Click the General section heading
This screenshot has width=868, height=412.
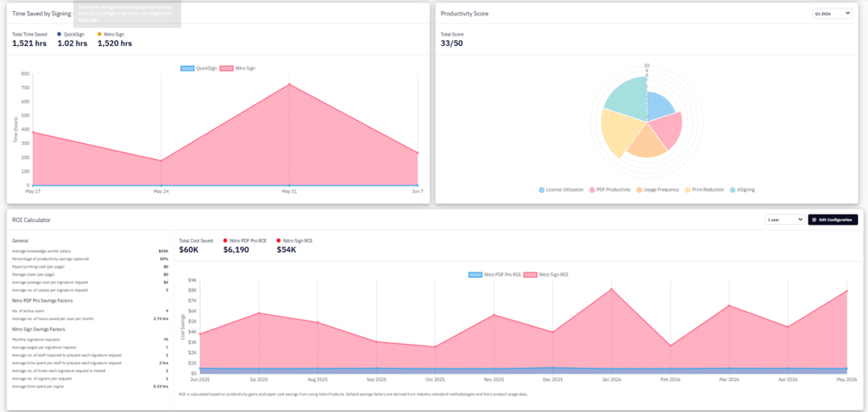20,241
